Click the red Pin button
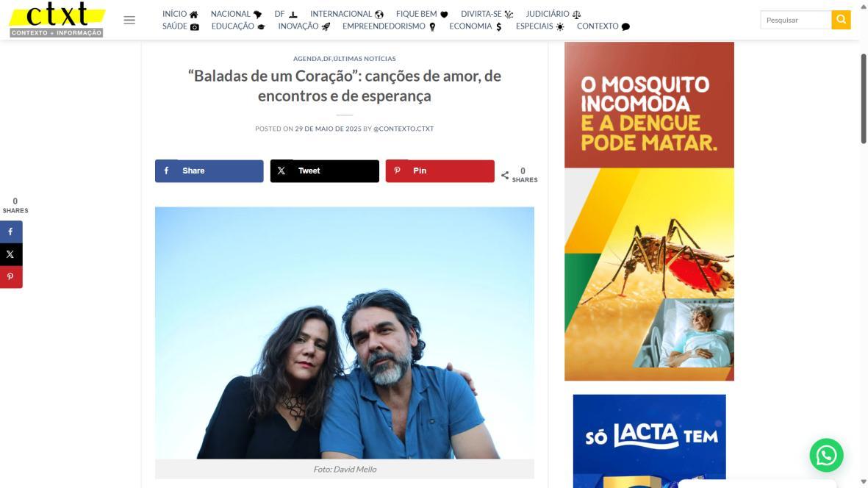This screenshot has width=868, height=488. coord(440,171)
